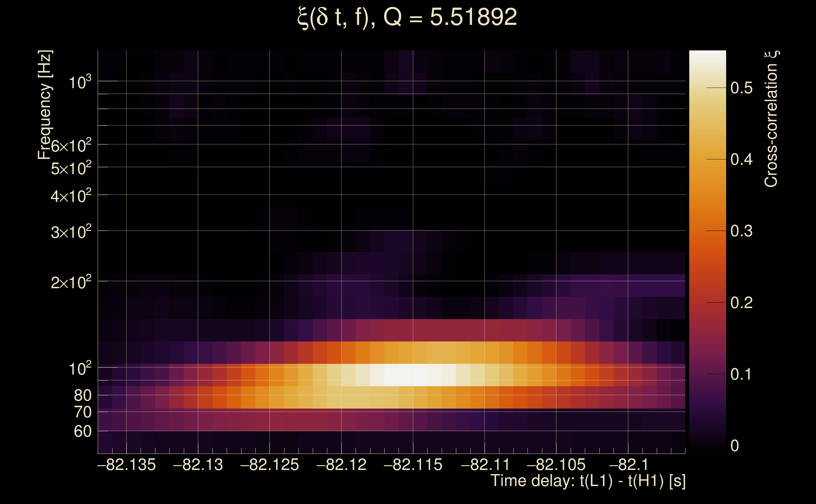Click the -82.105 time delay tick label
The height and width of the screenshot is (504, 816).
point(556,465)
